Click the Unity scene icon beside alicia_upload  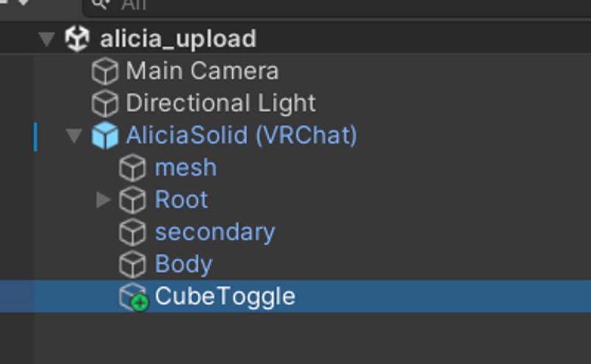[78, 38]
